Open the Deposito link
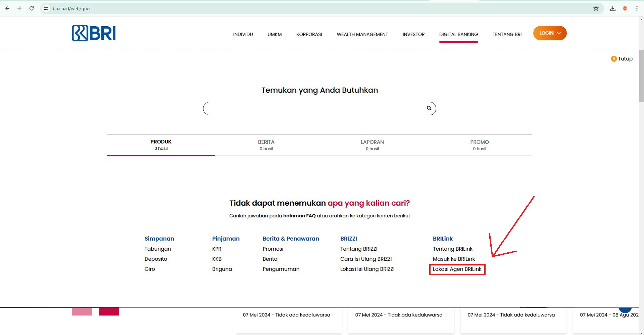Screen dimensions: 644x335 pyautogui.click(x=156, y=259)
